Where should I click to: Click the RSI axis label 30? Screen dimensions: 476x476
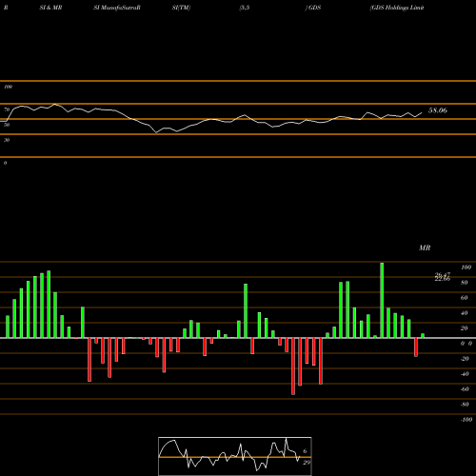point(7,140)
